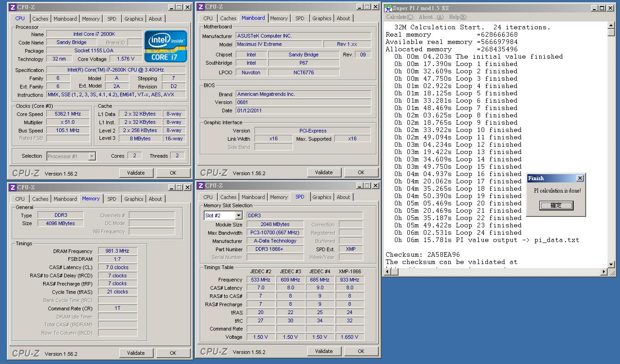Select Mainboard tab in the Memory window
The image size is (620, 364).
coord(65,199)
